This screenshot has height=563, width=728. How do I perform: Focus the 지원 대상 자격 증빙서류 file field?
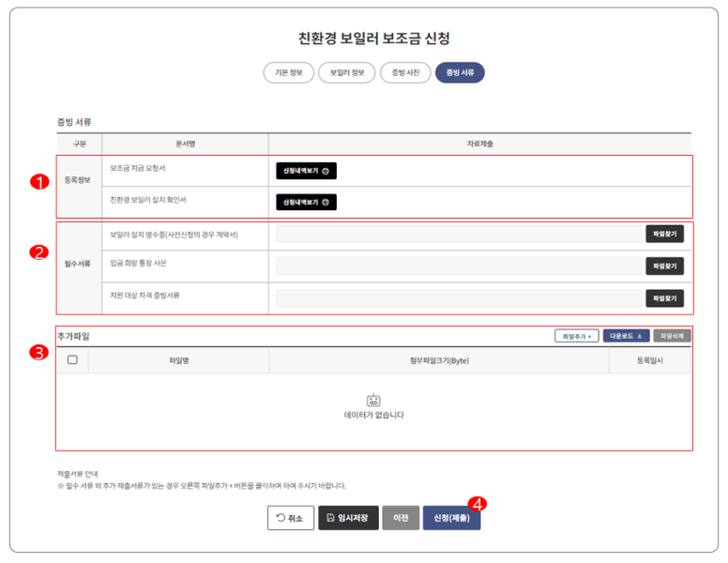pyautogui.click(x=459, y=298)
